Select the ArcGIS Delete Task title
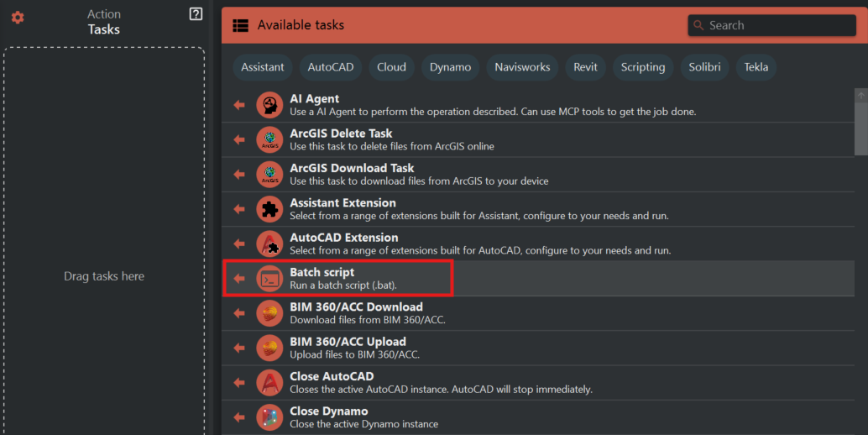 pyautogui.click(x=341, y=134)
